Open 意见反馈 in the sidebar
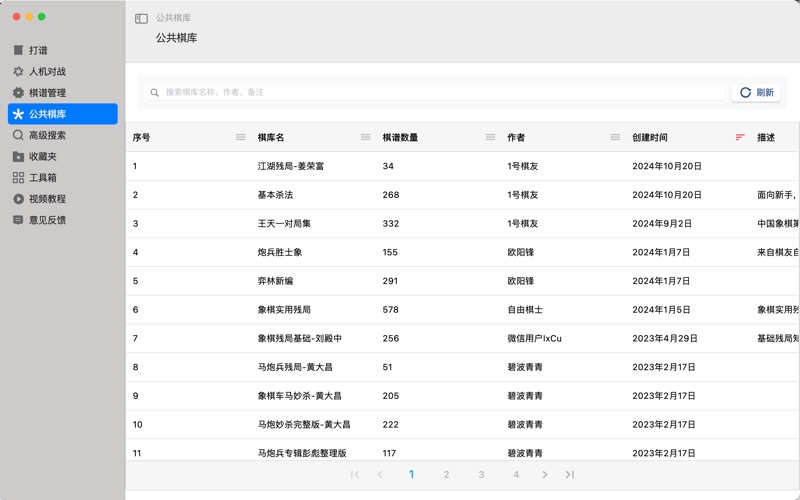The height and width of the screenshot is (500, 800). pos(46,220)
